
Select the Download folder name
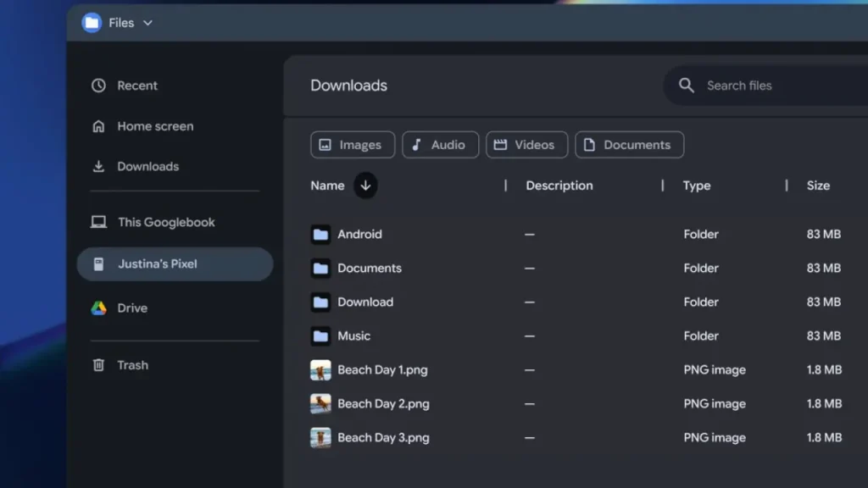pos(365,302)
